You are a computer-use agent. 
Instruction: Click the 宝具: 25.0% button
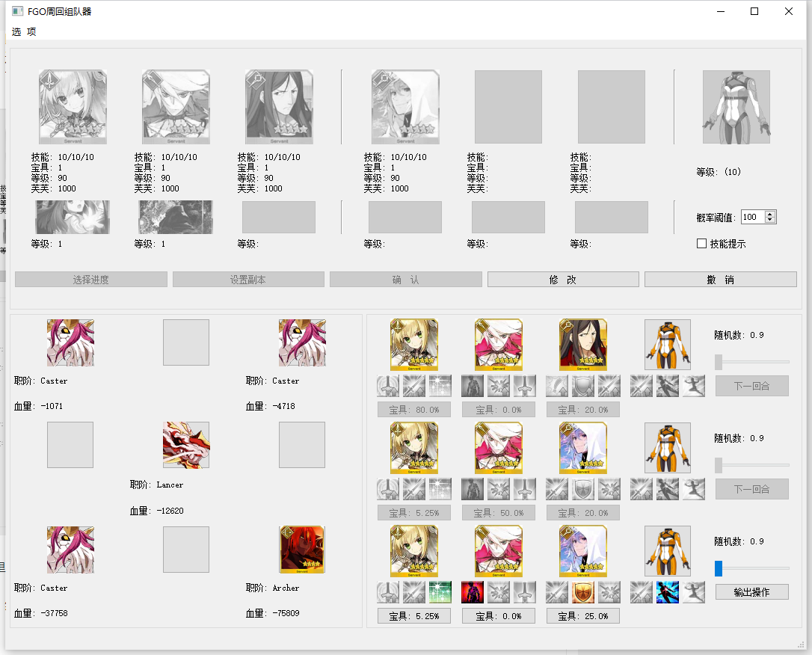pos(582,616)
